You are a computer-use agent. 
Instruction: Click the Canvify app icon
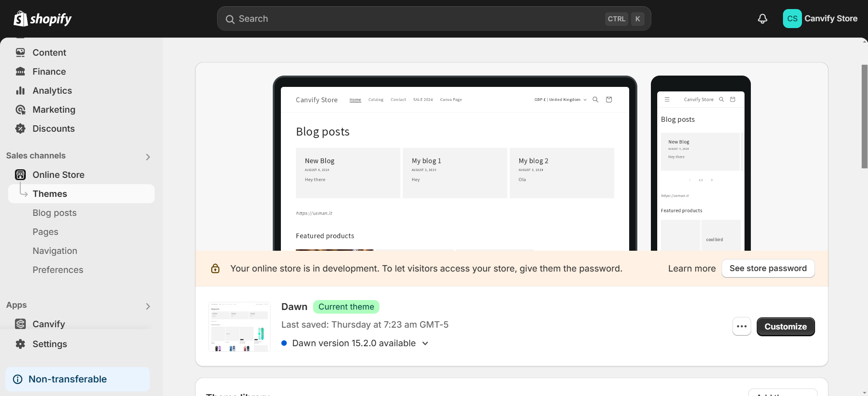20,324
